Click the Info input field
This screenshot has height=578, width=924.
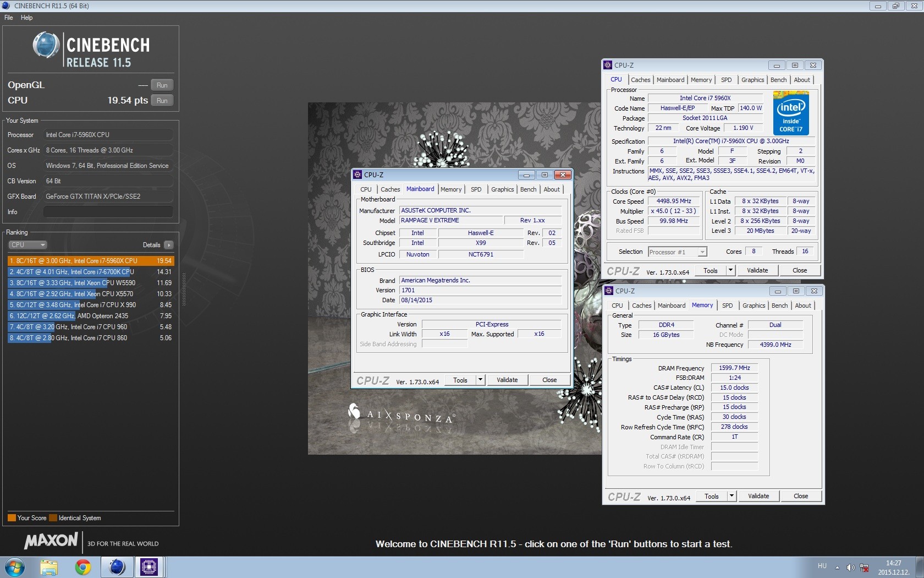[x=108, y=212]
